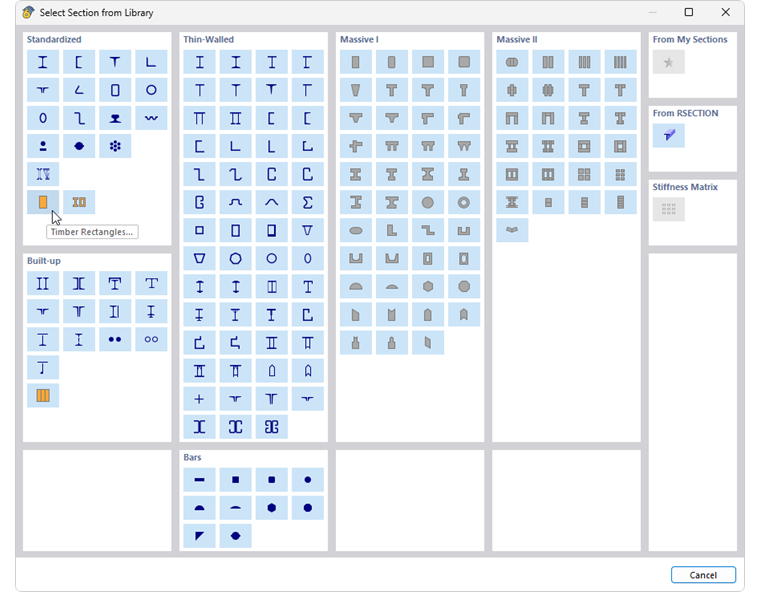Select the massive L-shape icon in Massive I
Image resolution: width=760 pixels, height=592 pixels.
[x=392, y=230]
